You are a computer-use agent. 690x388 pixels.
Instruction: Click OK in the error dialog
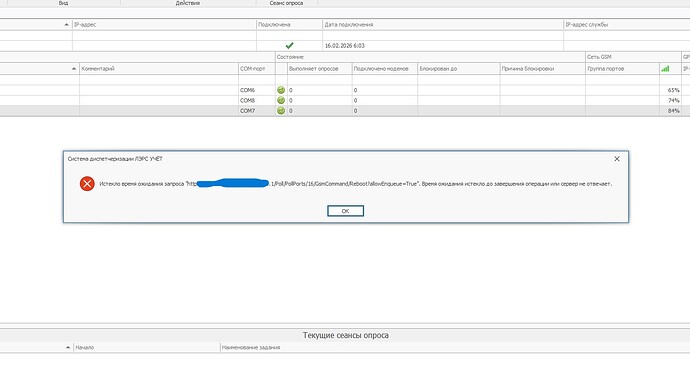click(345, 211)
